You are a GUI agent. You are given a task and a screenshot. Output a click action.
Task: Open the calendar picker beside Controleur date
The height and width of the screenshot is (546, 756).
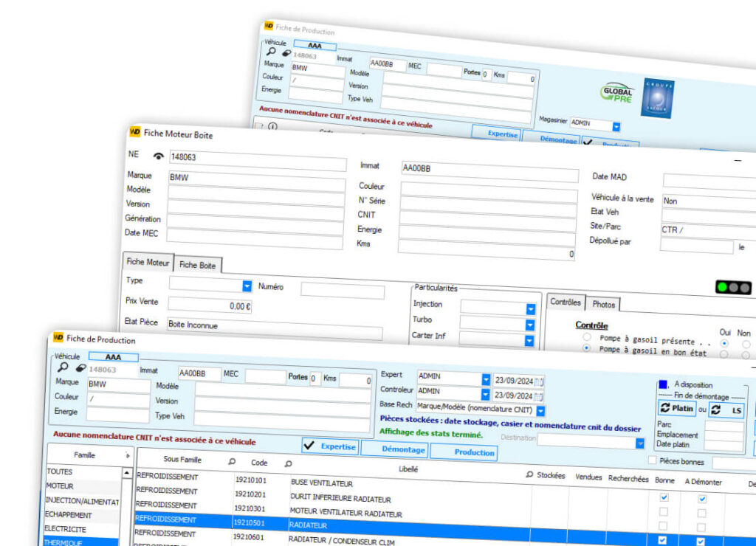tap(539, 396)
